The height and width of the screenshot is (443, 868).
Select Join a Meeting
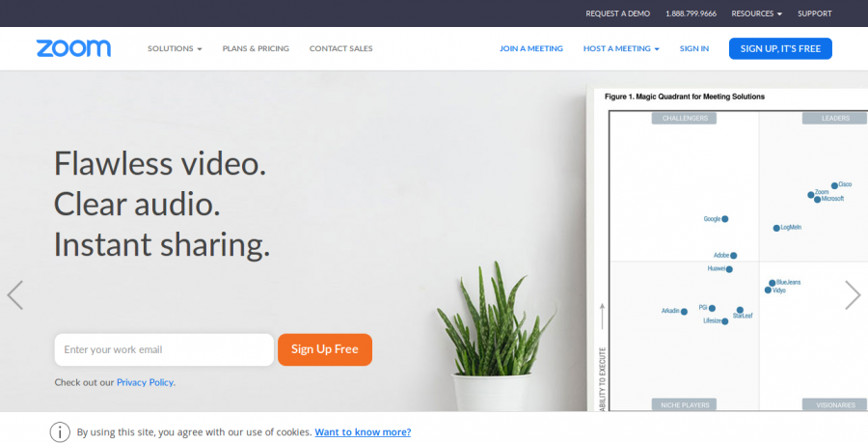[531, 48]
